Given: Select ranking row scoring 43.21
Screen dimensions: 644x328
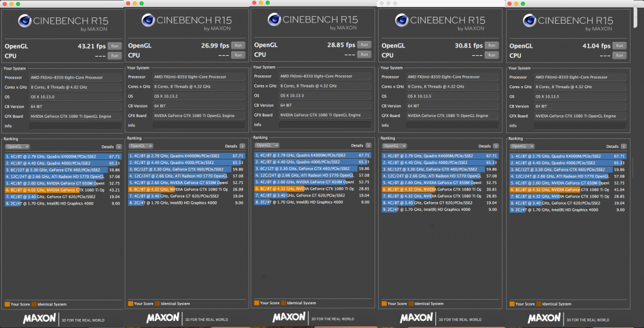Looking at the screenshot, I should coord(63,190).
